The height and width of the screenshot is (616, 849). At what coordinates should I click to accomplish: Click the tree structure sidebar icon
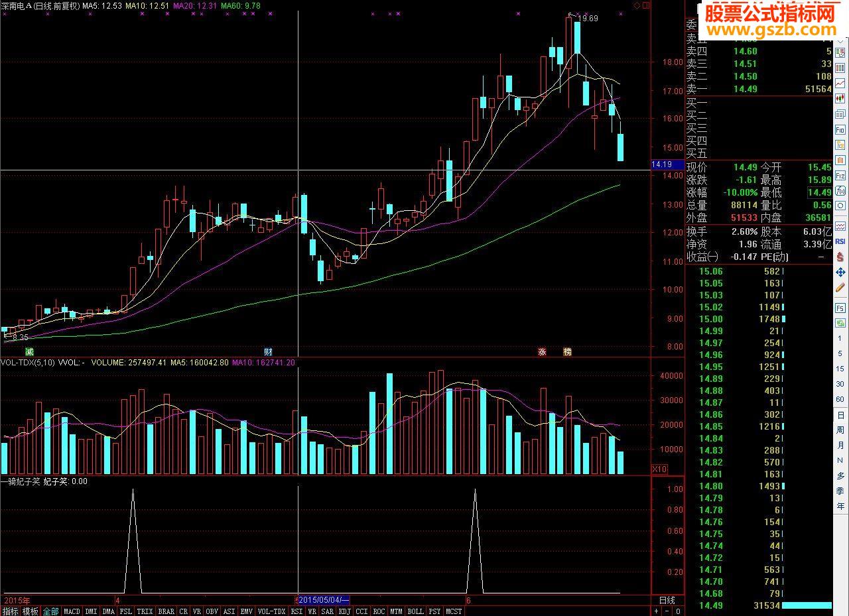pyautogui.click(x=840, y=145)
